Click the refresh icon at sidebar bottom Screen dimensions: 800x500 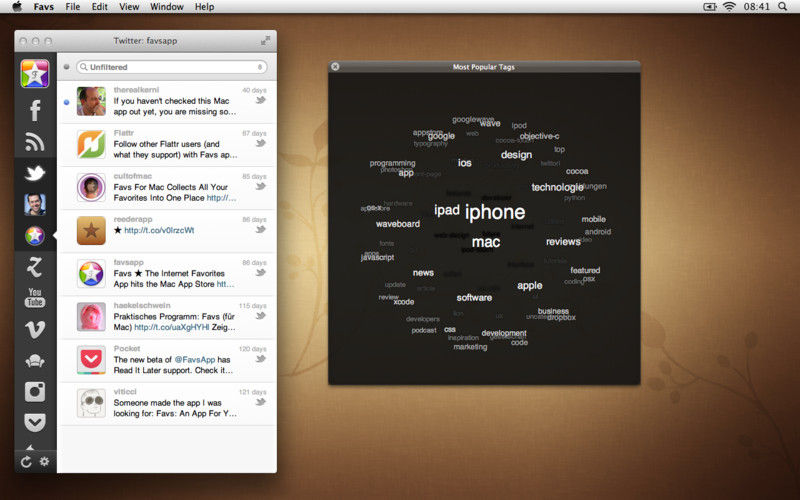point(26,462)
